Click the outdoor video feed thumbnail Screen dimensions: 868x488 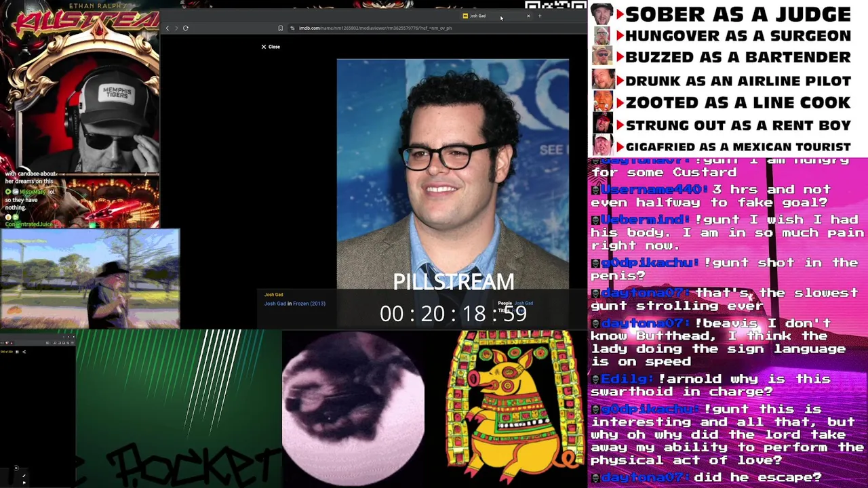point(90,279)
